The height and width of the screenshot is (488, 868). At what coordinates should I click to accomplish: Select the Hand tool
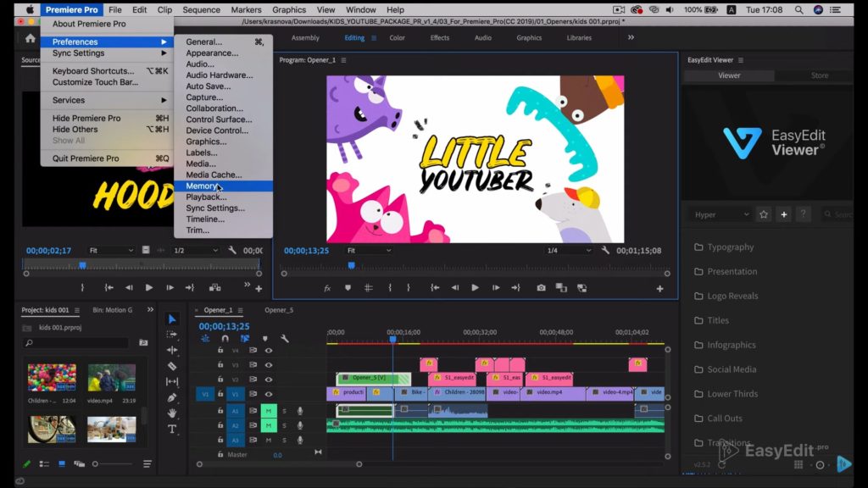172,413
